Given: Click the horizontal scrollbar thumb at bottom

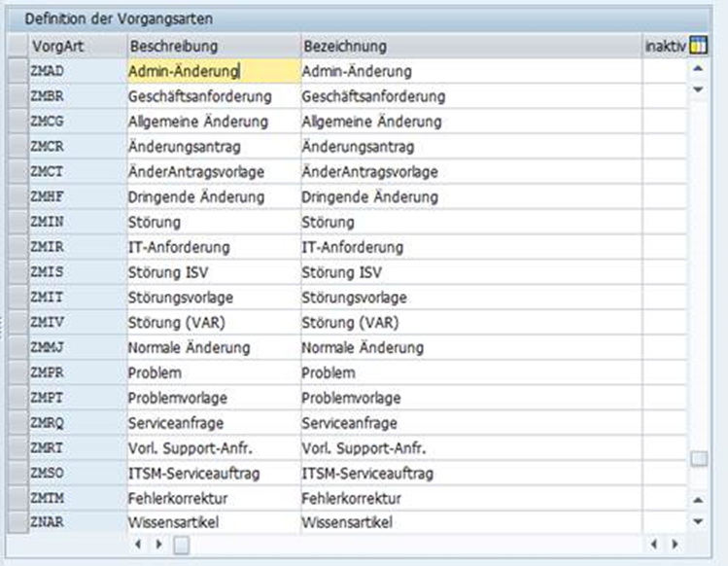Looking at the screenshot, I should [182, 544].
